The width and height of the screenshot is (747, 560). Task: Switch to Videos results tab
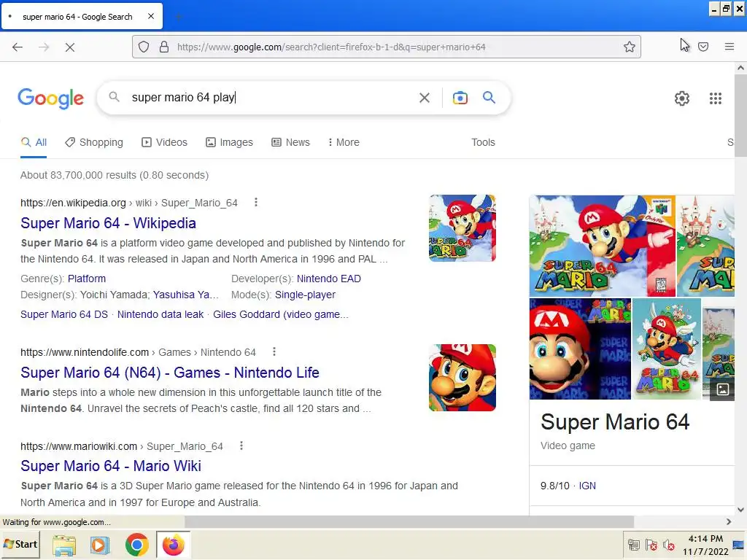click(x=164, y=142)
